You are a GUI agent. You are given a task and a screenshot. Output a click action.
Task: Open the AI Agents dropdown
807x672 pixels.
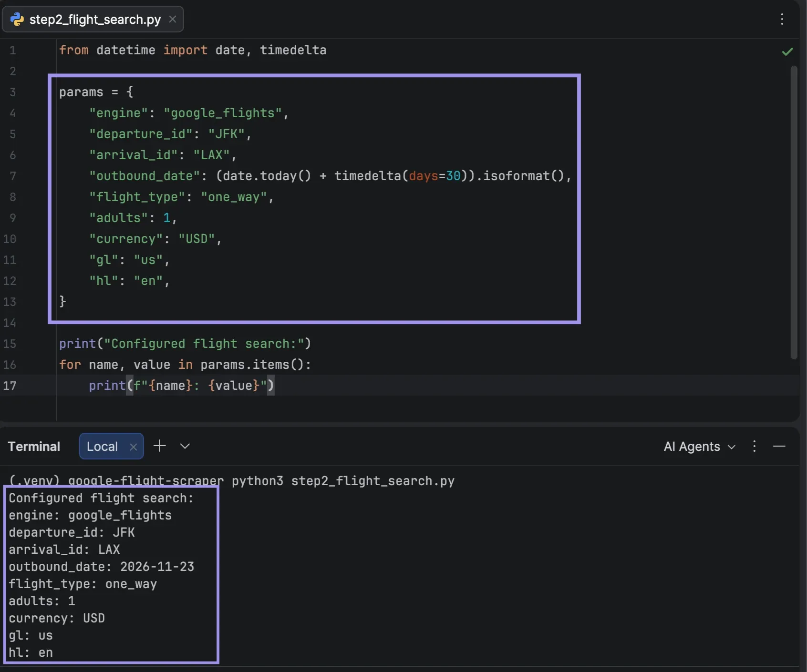[699, 447]
